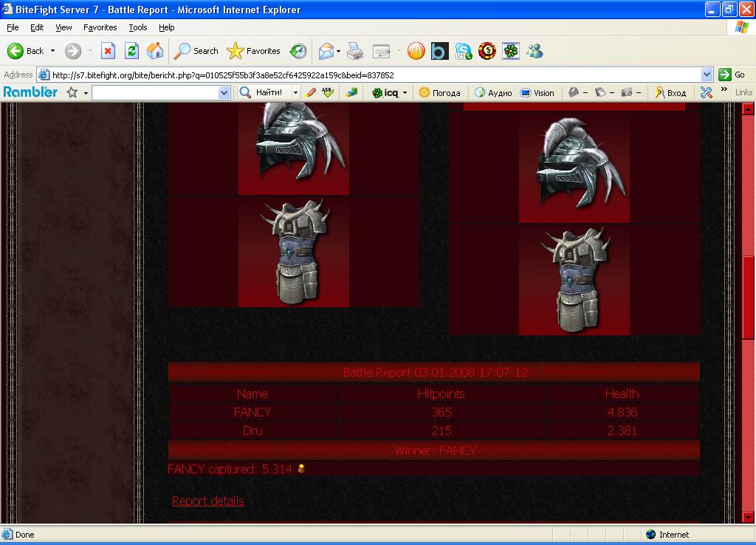Click the Skype toolbar icon
756x545 pixels.
pos(463,51)
